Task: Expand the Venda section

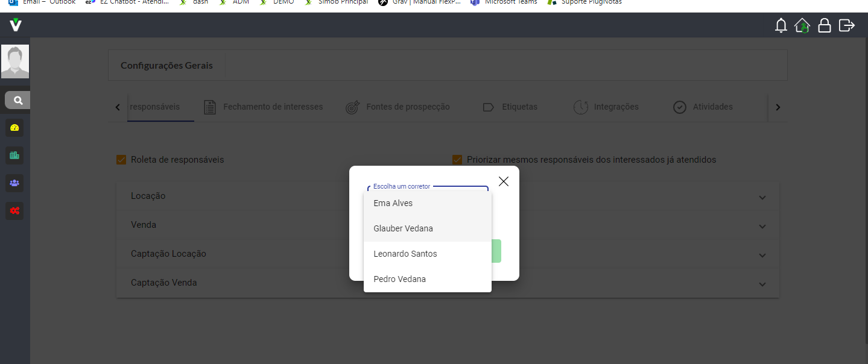Action: (x=448, y=225)
